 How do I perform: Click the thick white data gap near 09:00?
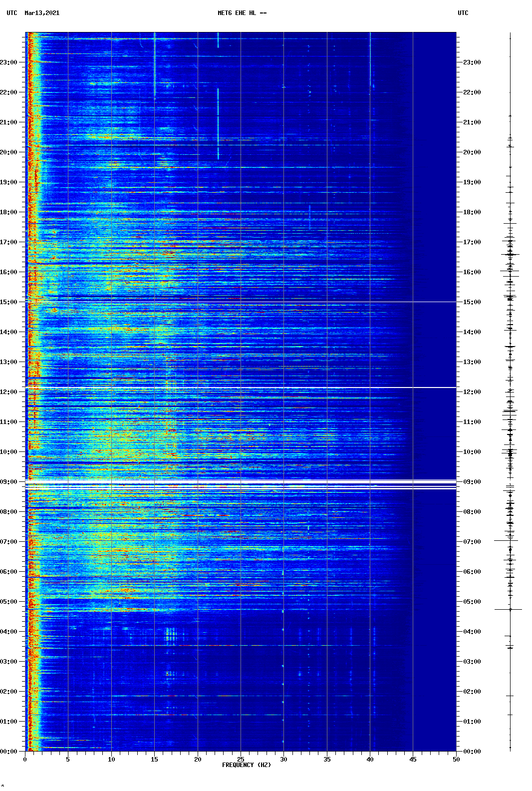pos(241,484)
